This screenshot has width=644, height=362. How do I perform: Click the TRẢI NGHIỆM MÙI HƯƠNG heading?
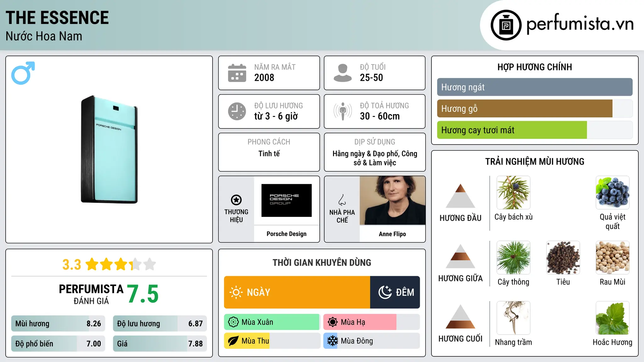(x=535, y=162)
